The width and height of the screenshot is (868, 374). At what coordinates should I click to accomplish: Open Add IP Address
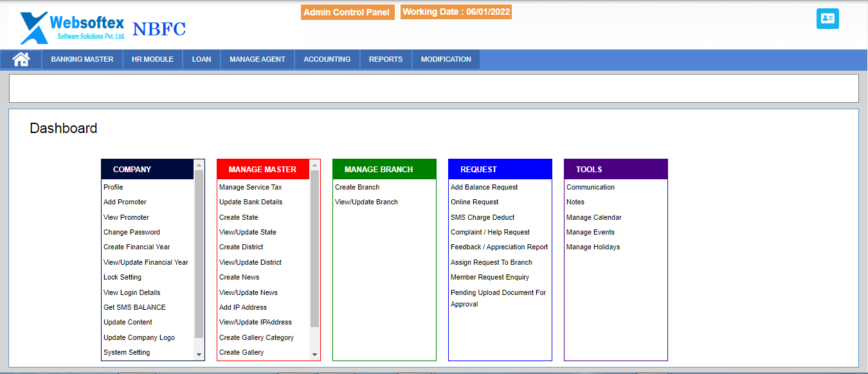pos(243,307)
